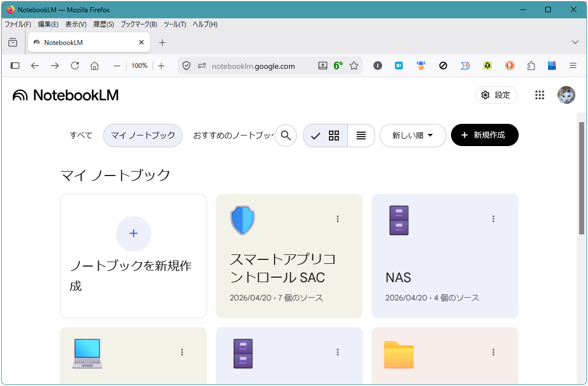The height and width of the screenshot is (386, 588).
Task: Click the DuckDuckGo extension icon
Action: (x=509, y=66)
